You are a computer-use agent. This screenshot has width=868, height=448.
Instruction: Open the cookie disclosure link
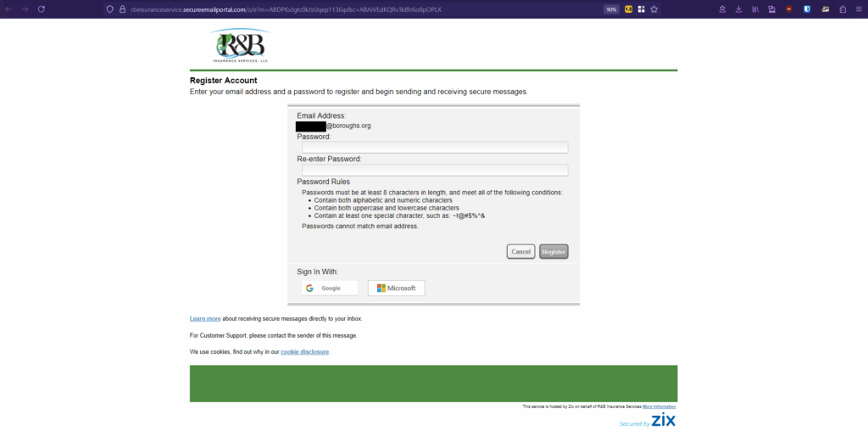(x=304, y=351)
